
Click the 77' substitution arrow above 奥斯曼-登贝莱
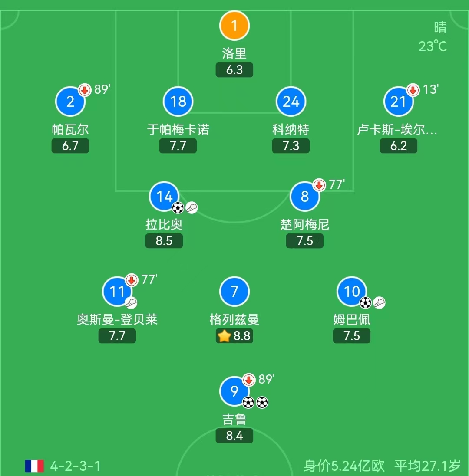(132, 280)
